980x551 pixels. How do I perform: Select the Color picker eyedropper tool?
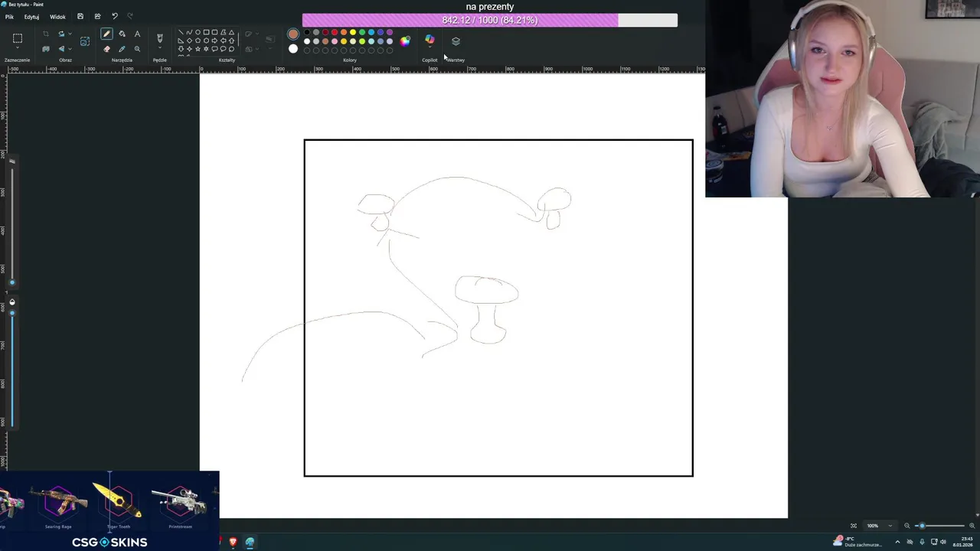(122, 49)
